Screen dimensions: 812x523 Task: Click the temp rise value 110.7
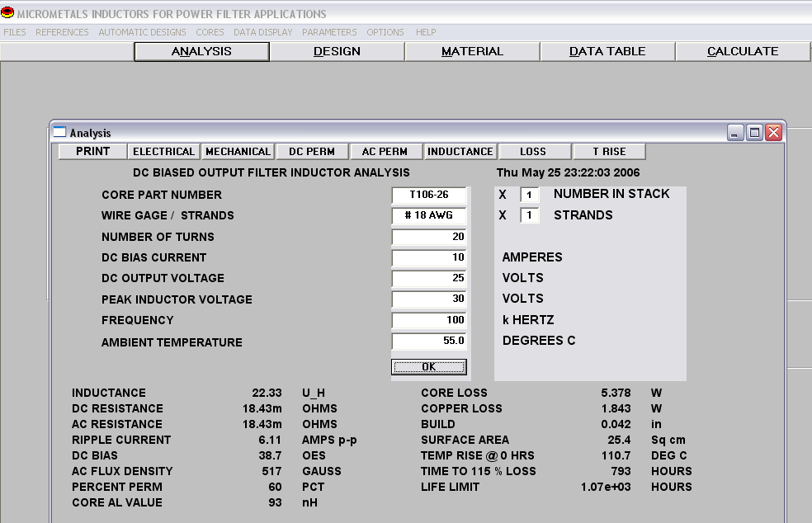tap(616, 455)
